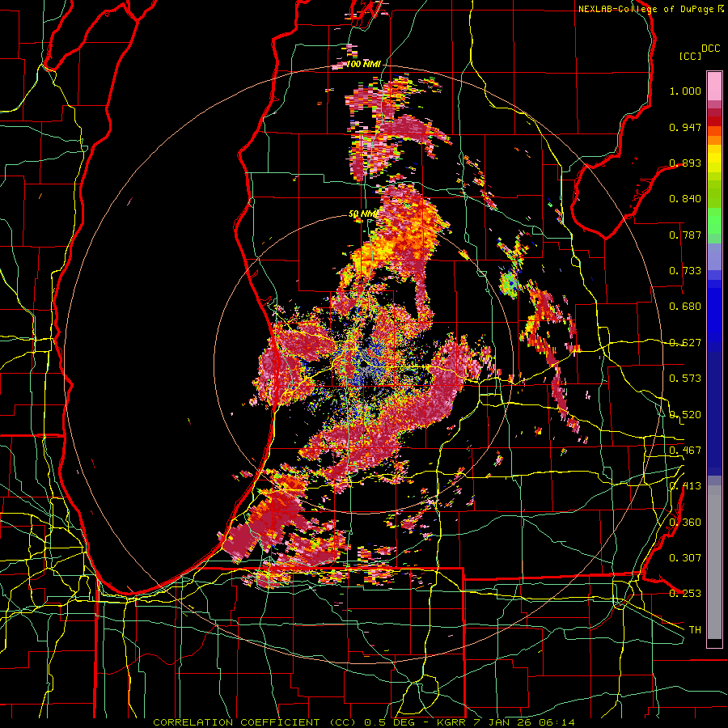Click the 0.467 color scale value
This screenshot has height=728, width=728.
tap(685, 451)
